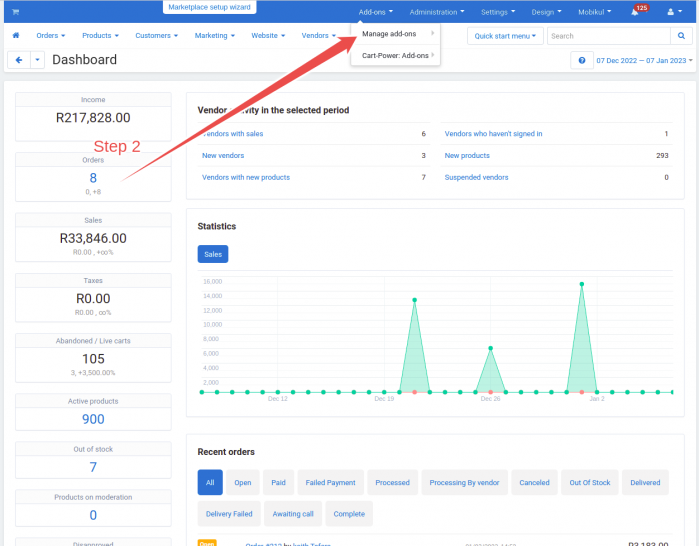Filter recent orders by Delivered
This screenshot has width=700, height=546.
[645, 482]
